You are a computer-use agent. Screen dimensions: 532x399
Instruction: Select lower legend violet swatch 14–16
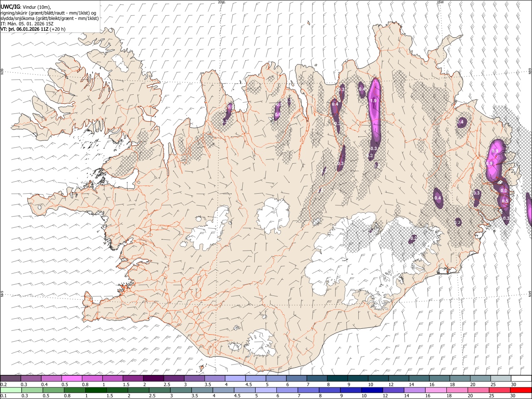(x=415, y=390)
